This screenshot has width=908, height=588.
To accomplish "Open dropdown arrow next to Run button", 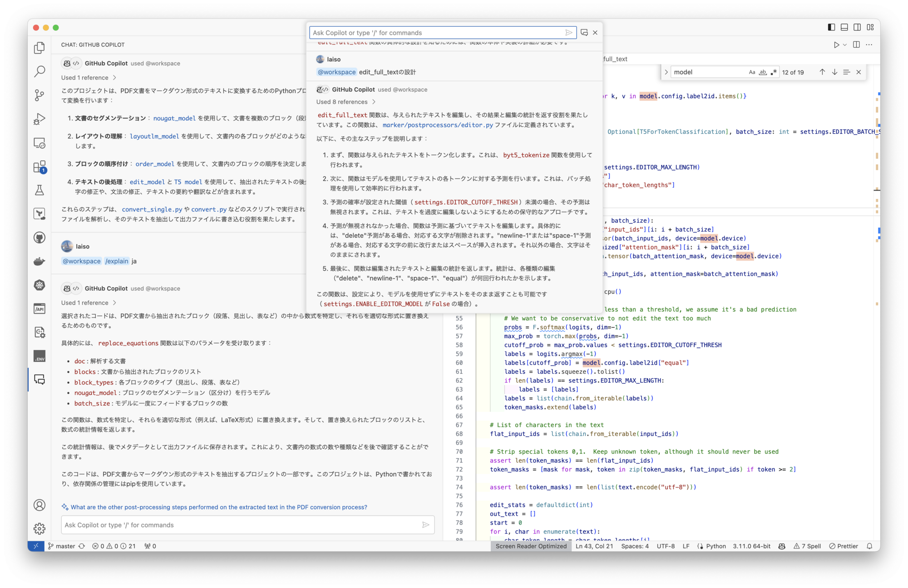I will (x=845, y=45).
